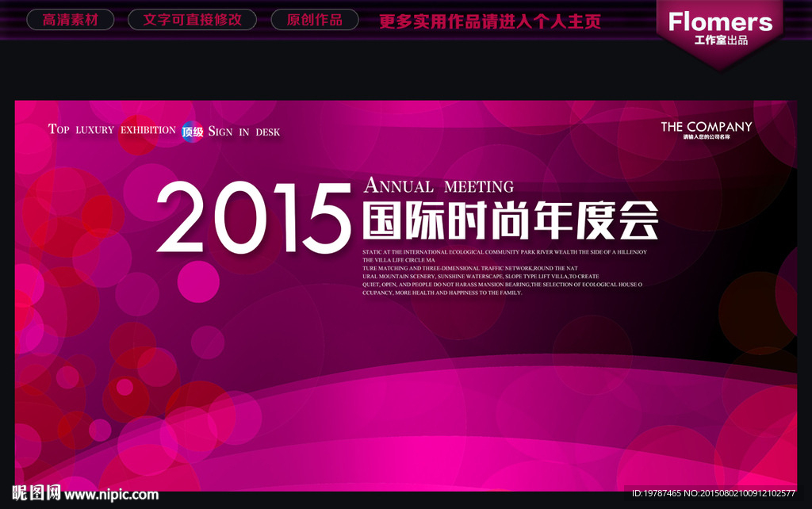Click 'THE COMPANY' logo text

click(707, 126)
